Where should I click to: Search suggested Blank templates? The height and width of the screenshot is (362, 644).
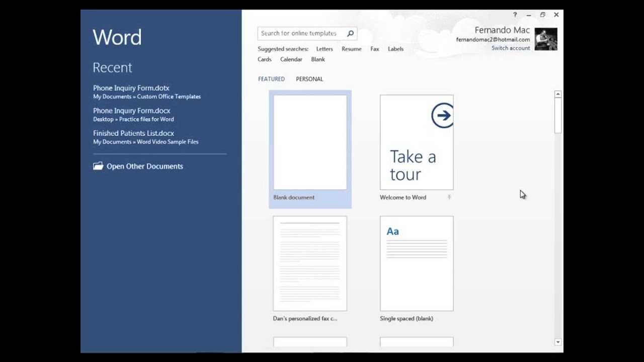pyautogui.click(x=318, y=59)
